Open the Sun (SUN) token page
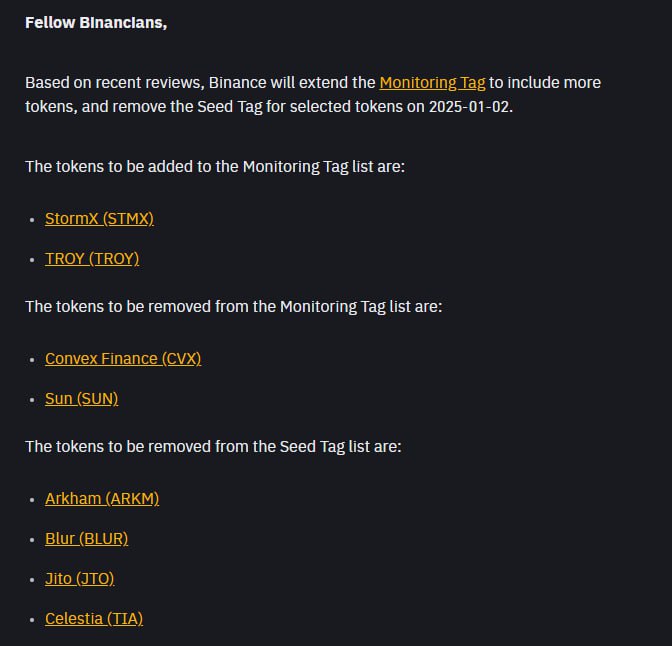This screenshot has width=672, height=646. click(81, 399)
